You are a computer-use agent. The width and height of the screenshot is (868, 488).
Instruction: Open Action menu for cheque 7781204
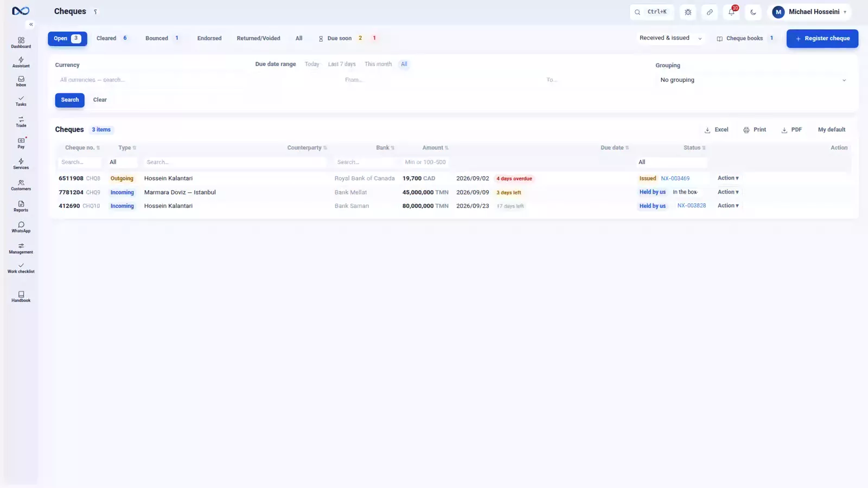click(728, 192)
